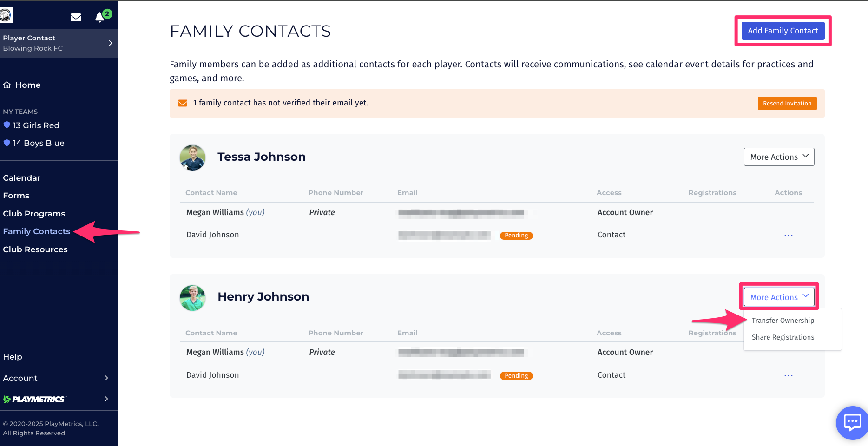This screenshot has height=446, width=868.
Task: Collapse More Actions dropdown for Henry Johnson
Action: [x=779, y=297]
